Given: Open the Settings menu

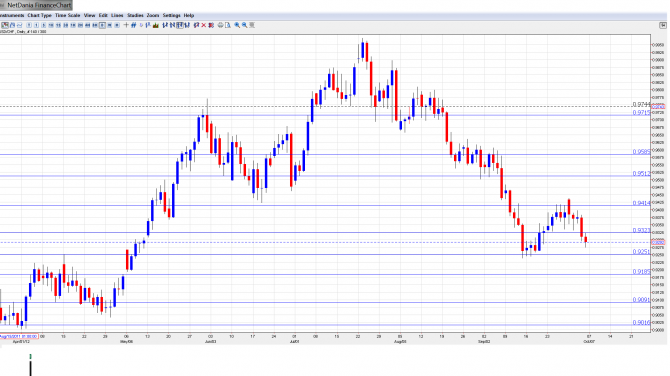Looking at the screenshot, I should (x=171, y=15).
